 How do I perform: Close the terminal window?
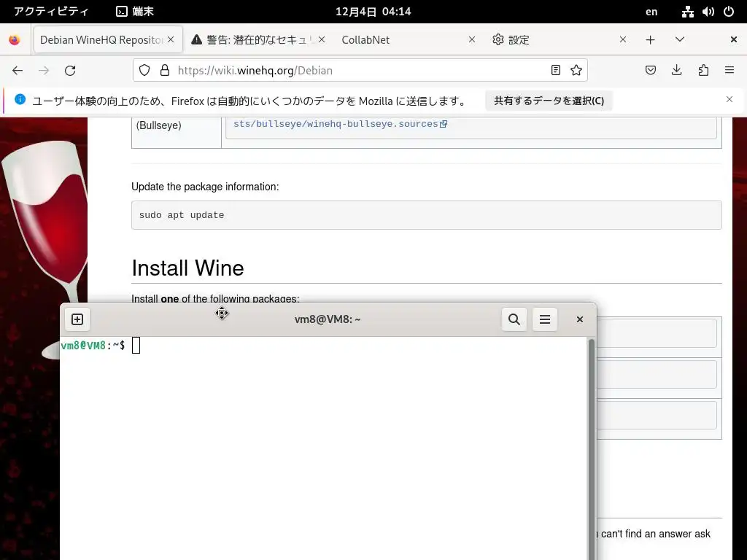coord(580,319)
